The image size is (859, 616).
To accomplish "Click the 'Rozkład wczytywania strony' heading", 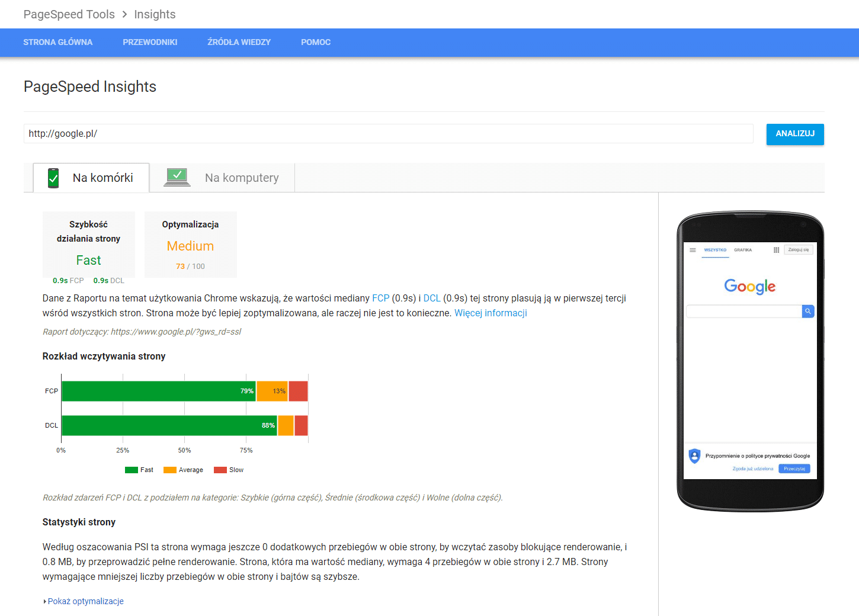I will (x=104, y=356).
